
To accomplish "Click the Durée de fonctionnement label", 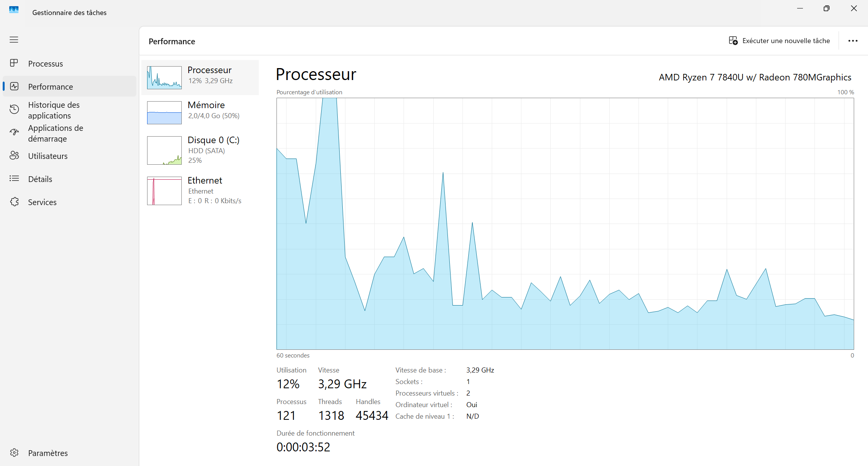I will [315, 433].
